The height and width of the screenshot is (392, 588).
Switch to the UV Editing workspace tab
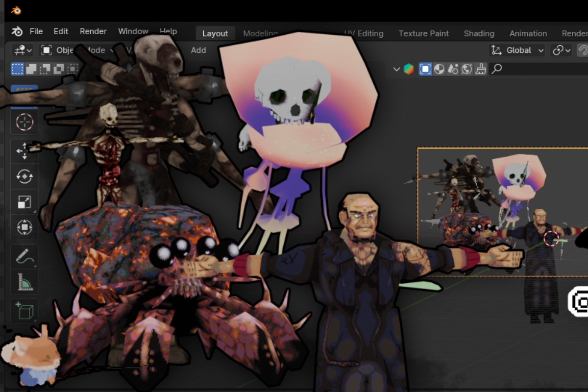pyautogui.click(x=364, y=33)
